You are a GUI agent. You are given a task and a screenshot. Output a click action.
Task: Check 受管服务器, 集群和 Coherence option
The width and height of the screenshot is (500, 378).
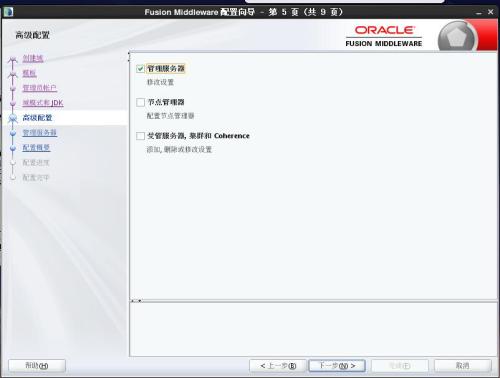point(140,136)
